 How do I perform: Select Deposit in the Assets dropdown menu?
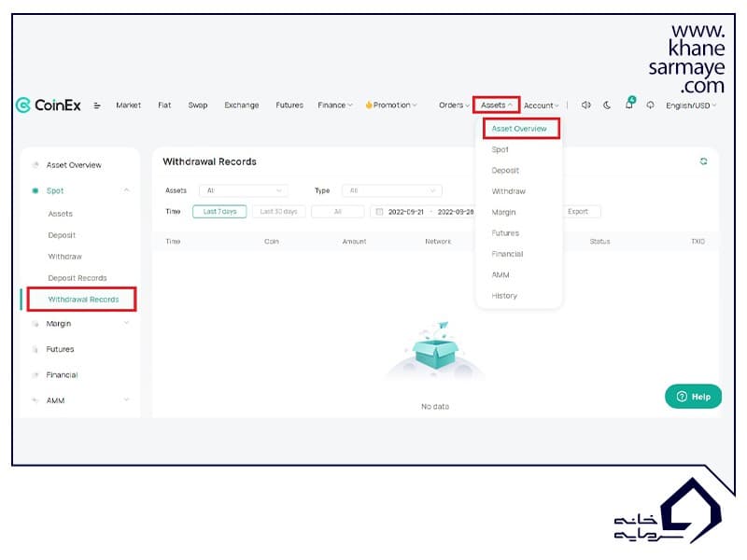coord(505,171)
